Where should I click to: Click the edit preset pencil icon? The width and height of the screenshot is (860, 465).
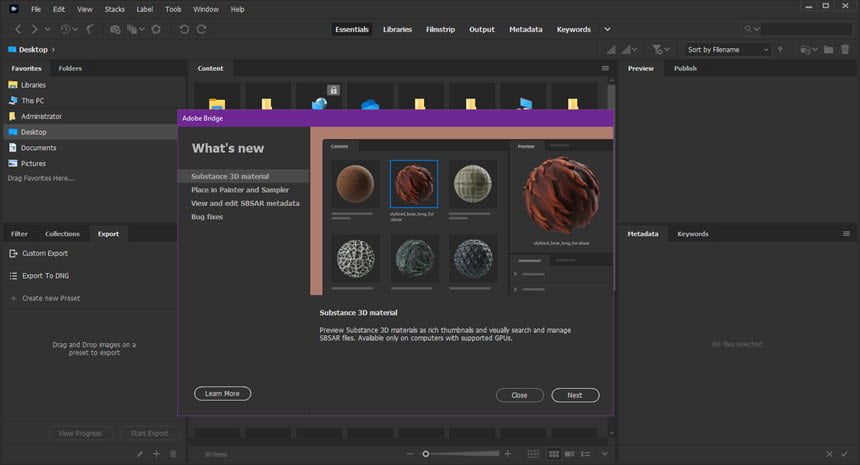(x=140, y=454)
